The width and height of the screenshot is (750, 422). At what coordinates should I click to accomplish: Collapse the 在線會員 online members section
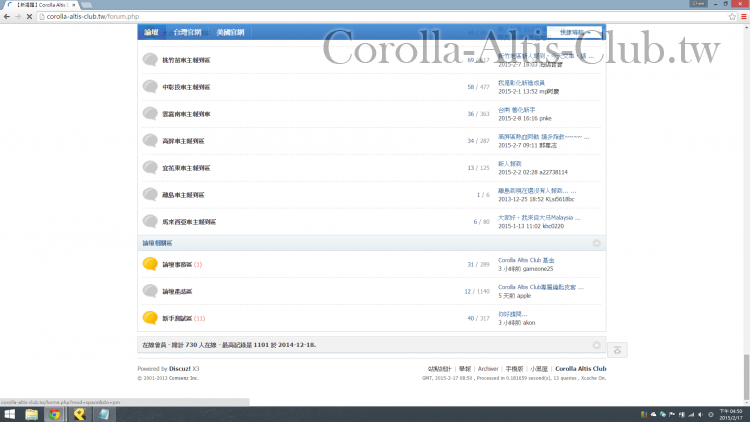coord(596,345)
